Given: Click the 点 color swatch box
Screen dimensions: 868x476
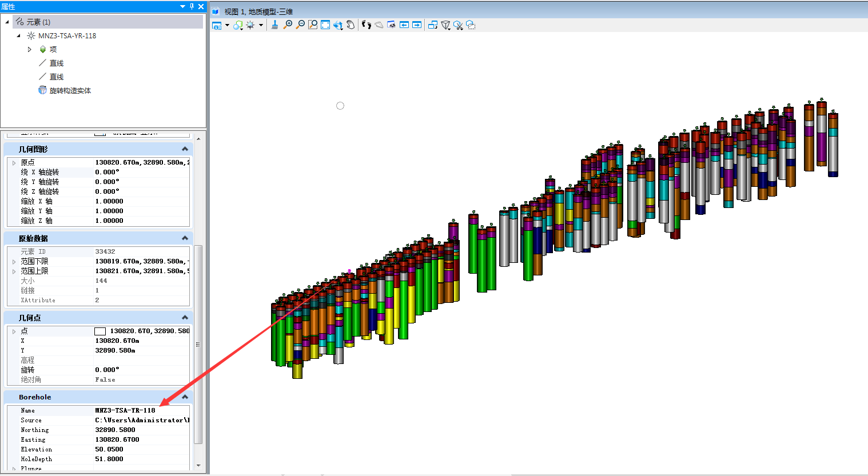Looking at the screenshot, I should 100,331.
